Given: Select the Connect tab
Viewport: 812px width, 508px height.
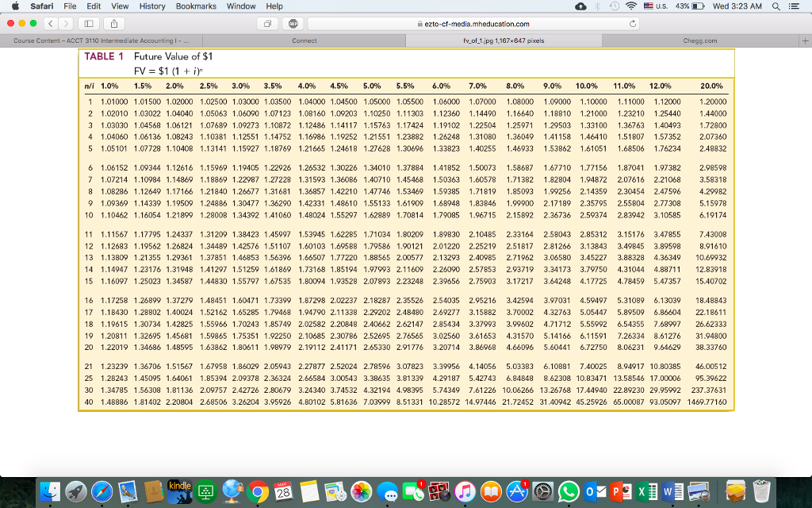Looking at the screenshot, I should click(x=304, y=40).
